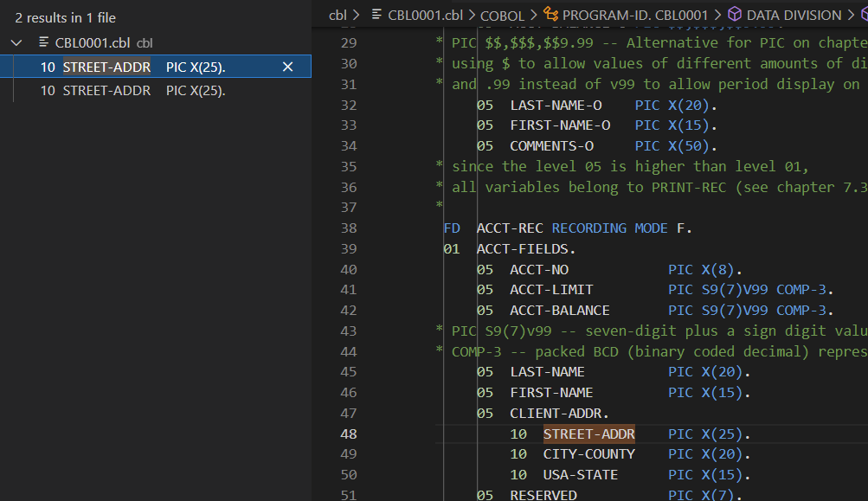Click the CBL0001.cbl file icon in breadcrumbs
Viewport: 868px width, 501px height.
coord(376,15)
